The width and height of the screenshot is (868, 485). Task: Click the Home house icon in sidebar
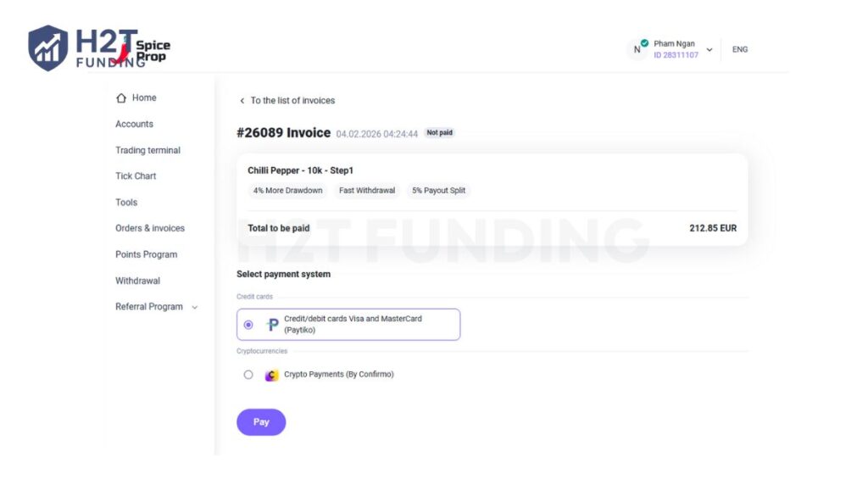(x=121, y=98)
